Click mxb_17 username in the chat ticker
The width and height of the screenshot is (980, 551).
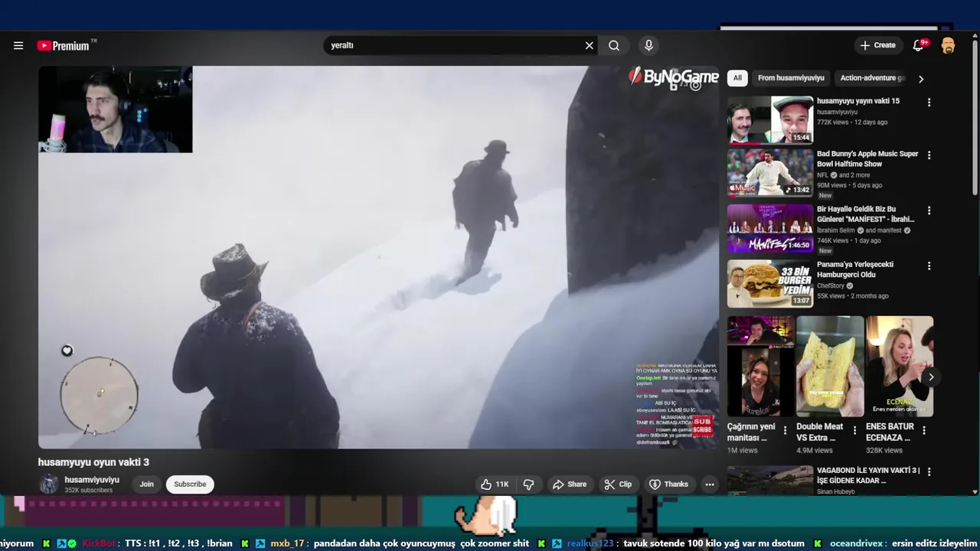click(287, 543)
